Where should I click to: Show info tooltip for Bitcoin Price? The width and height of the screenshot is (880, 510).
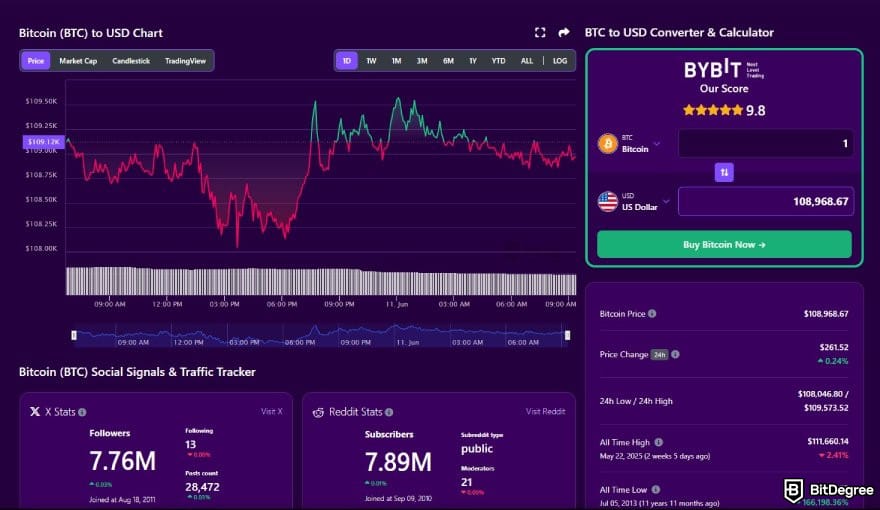652,314
